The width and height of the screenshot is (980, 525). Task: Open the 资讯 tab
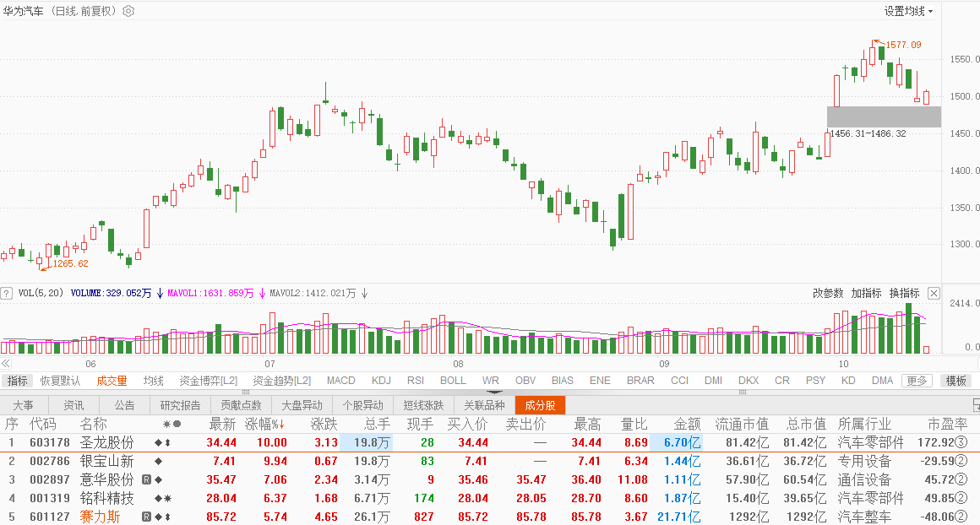coord(73,406)
